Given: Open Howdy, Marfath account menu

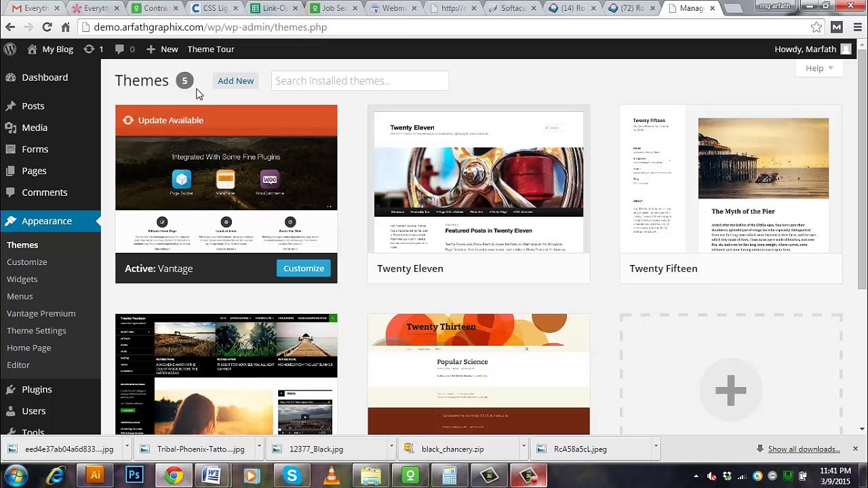Looking at the screenshot, I should pos(812,49).
